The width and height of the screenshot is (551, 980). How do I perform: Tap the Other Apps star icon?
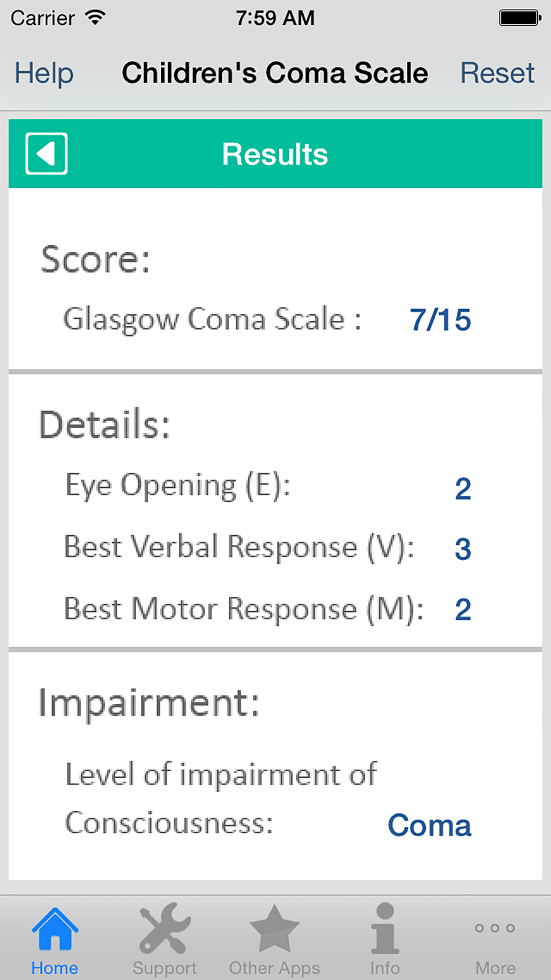(x=274, y=929)
